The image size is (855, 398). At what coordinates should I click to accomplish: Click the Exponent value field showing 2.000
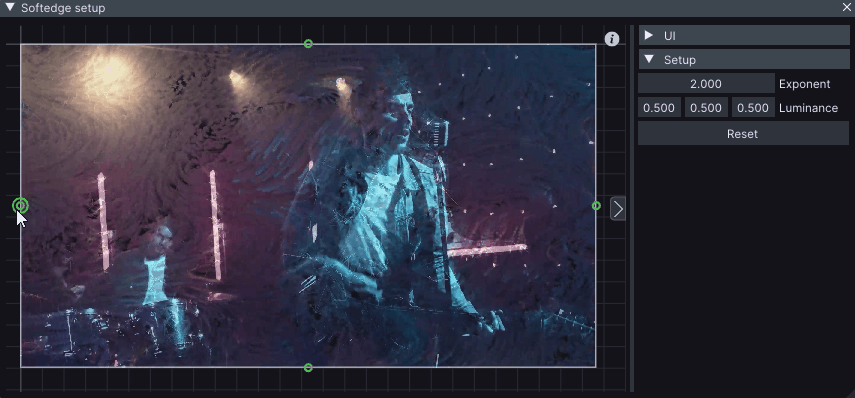[706, 84]
